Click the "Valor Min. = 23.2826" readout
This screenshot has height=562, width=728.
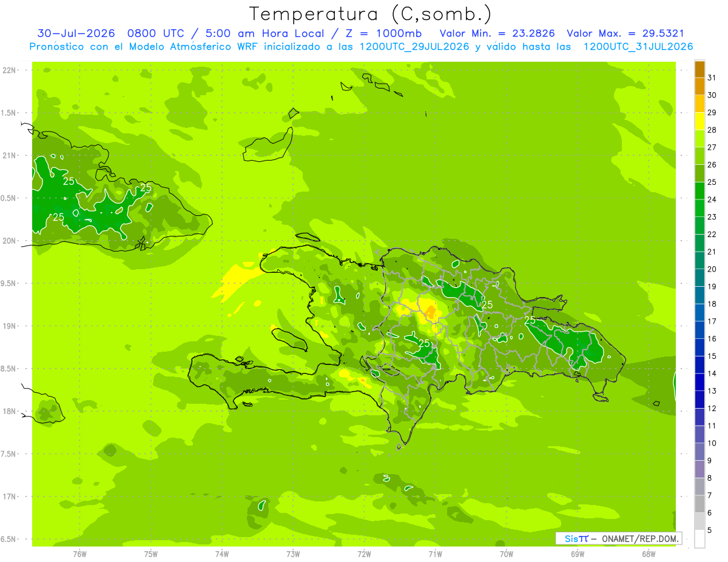pyautogui.click(x=497, y=34)
